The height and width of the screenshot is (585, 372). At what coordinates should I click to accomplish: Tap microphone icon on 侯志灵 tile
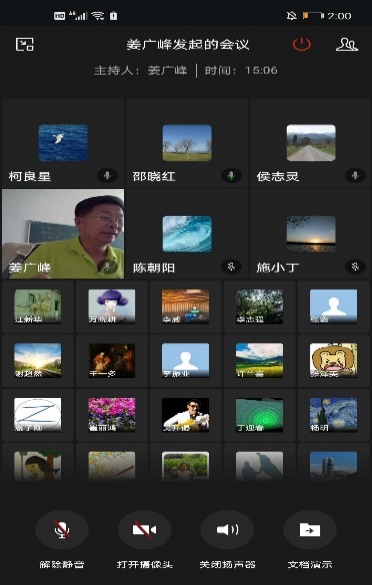pos(355,175)
